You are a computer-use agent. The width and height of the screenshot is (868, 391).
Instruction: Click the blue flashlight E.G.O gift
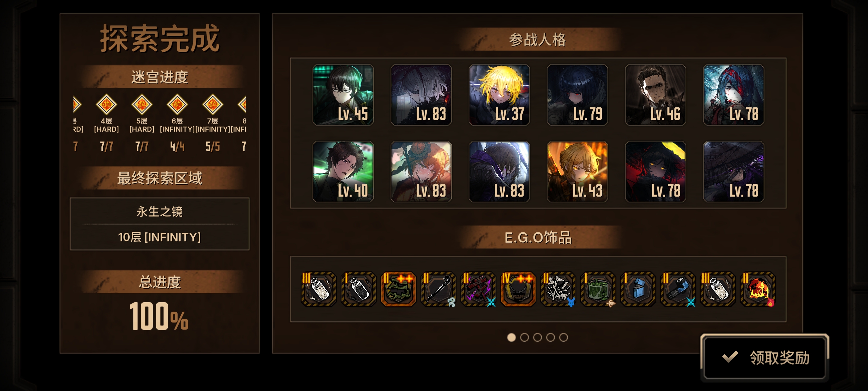click(678, 289)
